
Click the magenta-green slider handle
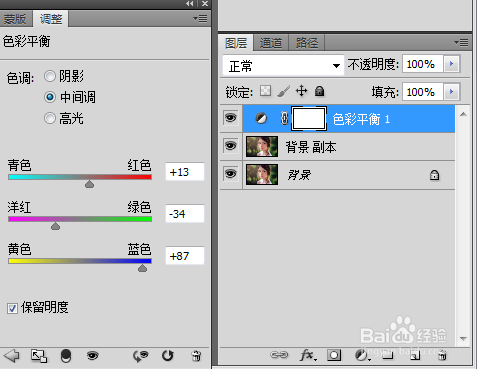pos(56,226)
